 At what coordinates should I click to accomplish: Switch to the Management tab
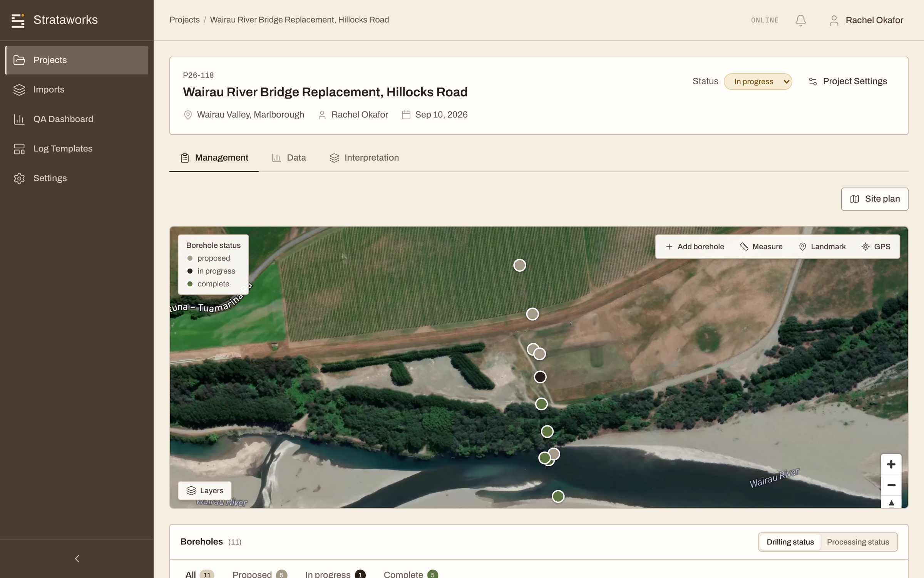click(x=214, y=158)
